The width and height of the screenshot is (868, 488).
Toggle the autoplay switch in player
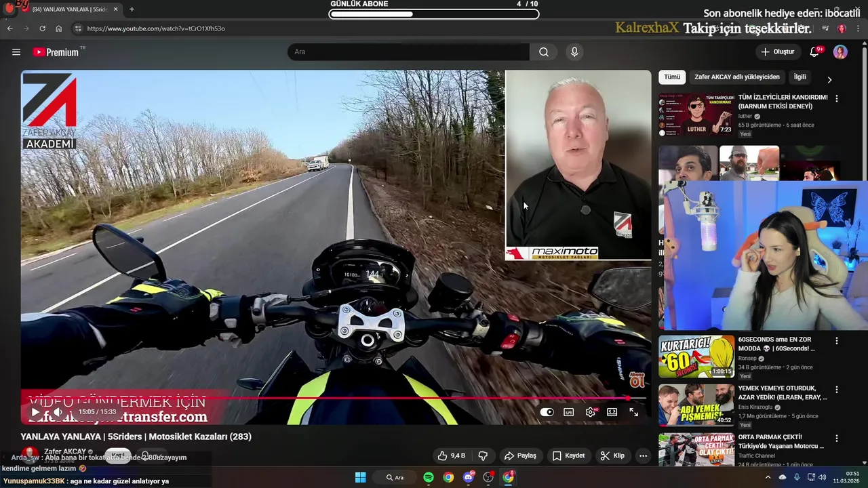click(x=547, y=412)
